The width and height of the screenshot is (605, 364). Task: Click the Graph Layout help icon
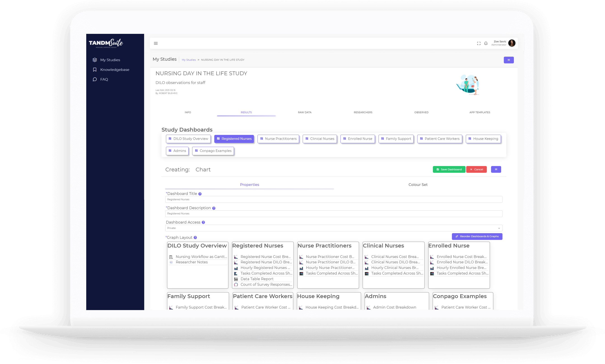coord(195,238)
